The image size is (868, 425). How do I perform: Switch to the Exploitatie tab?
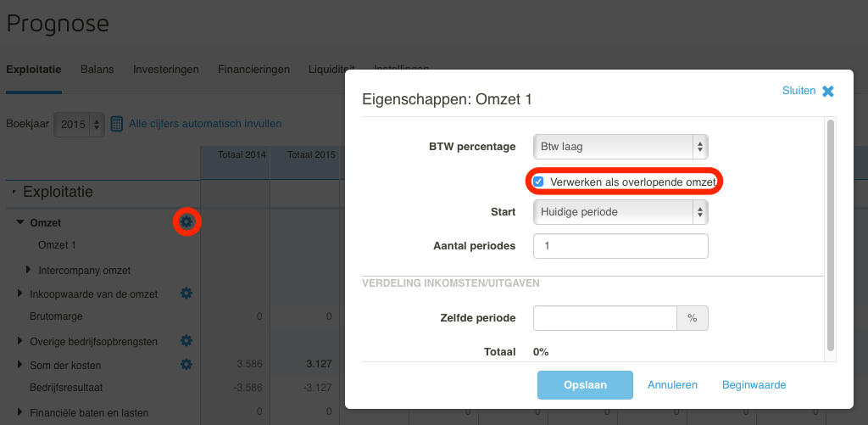click(34, 70)
